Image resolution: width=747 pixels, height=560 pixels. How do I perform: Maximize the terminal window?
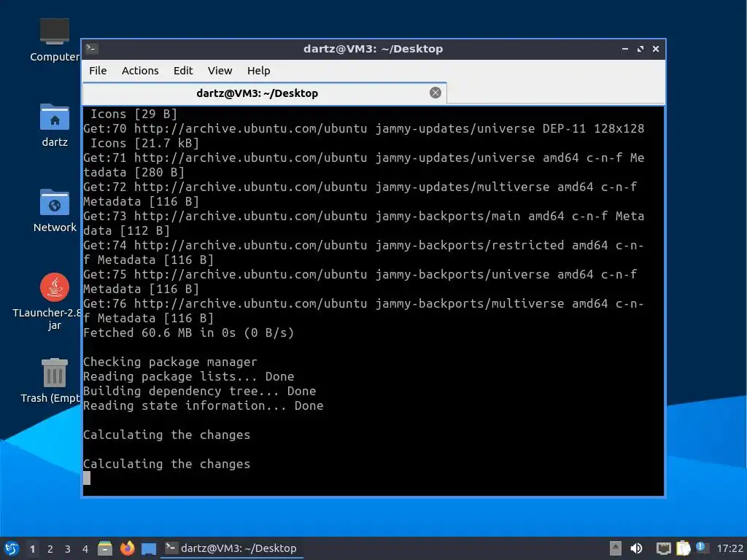(640, 49)
